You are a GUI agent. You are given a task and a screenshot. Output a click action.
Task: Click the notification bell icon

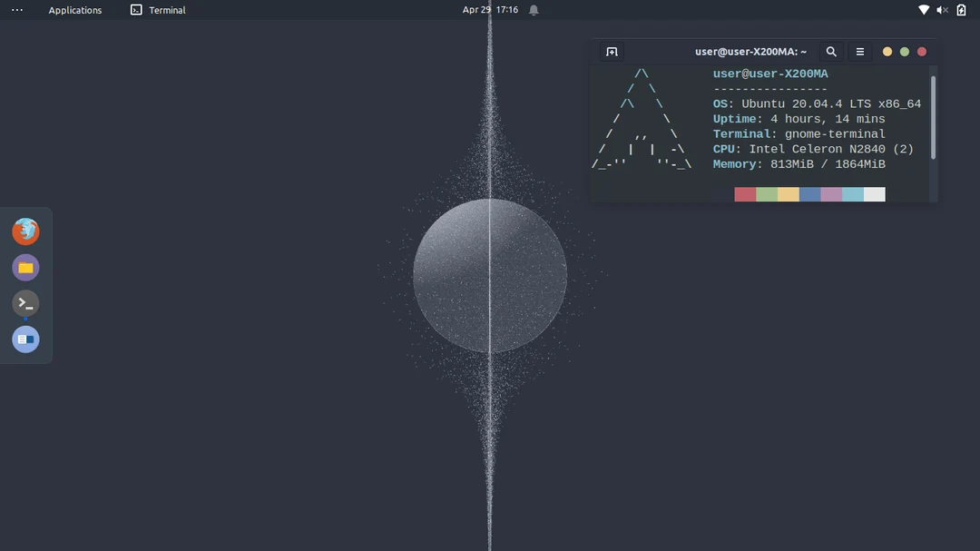point(533,10)
